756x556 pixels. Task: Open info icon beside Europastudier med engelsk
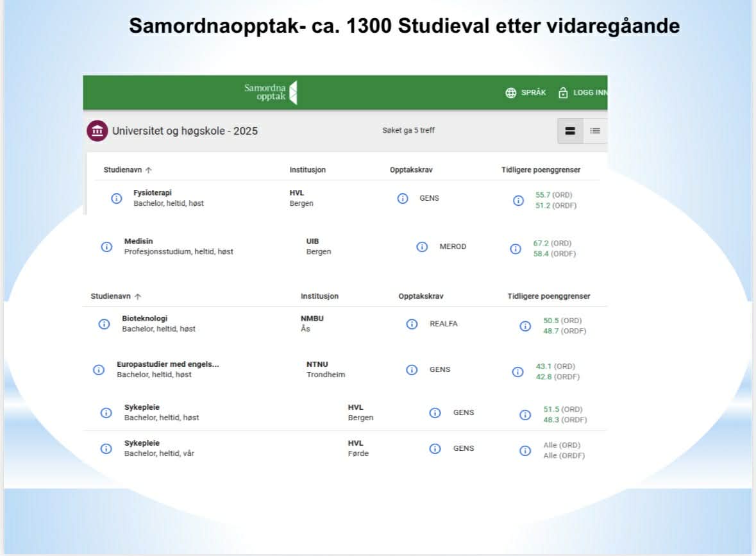(x=99, y=369)
